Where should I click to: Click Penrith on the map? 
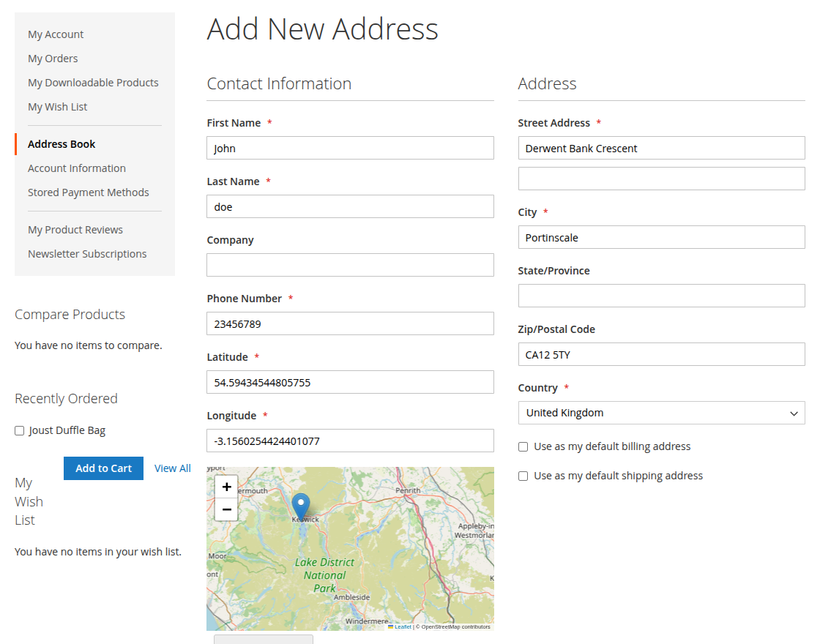coord(408,490)
